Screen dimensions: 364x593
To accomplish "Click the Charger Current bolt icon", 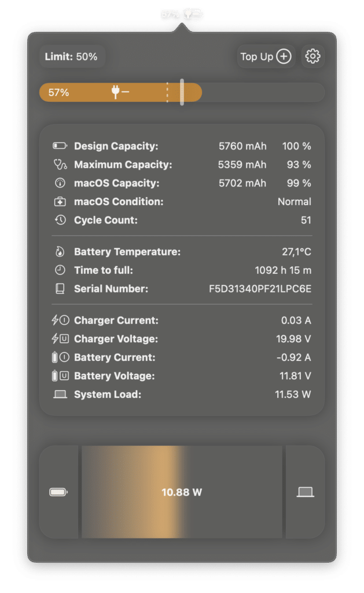I will click(x=60, y=320).
